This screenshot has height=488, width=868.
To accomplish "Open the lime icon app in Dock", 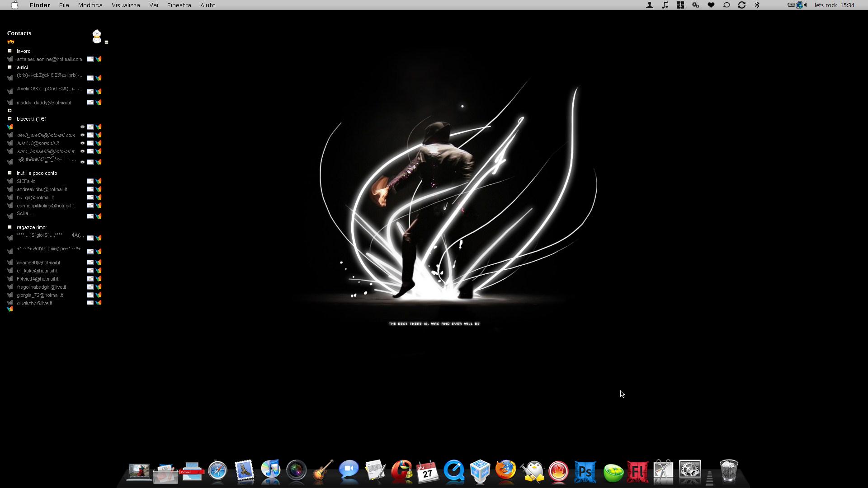I will pyautogui.click(x=613, y=473).
